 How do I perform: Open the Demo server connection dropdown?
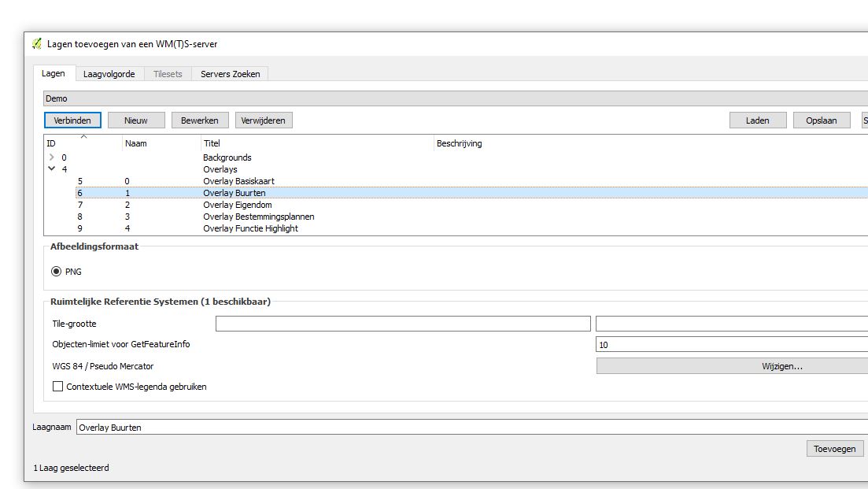[455, 98]
